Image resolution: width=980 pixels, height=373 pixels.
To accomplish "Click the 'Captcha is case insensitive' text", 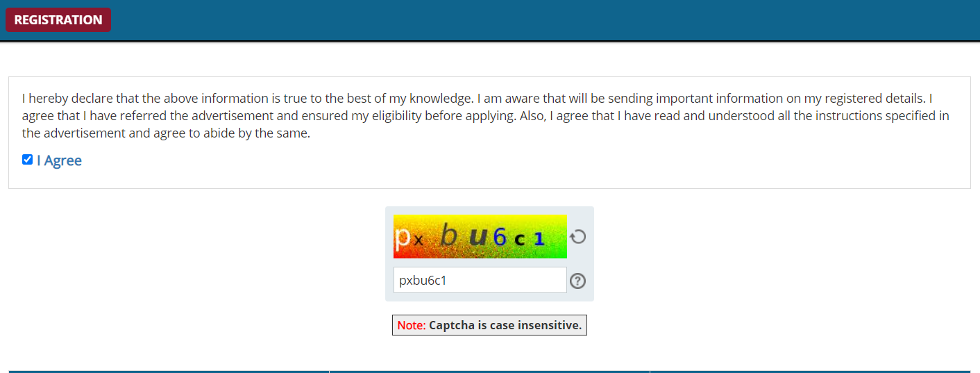I will tap(505, 325).
